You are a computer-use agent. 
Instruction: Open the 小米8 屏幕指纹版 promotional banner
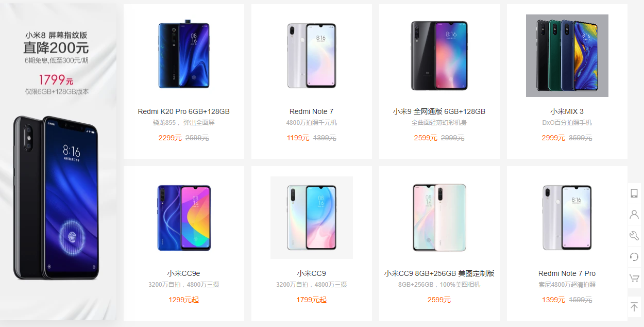point(58,162)
